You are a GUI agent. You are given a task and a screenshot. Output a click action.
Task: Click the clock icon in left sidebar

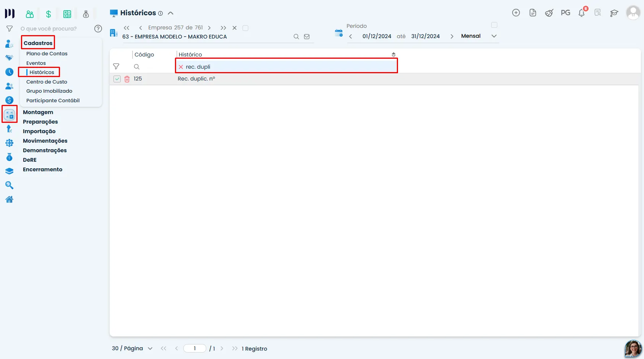point(10,72)
